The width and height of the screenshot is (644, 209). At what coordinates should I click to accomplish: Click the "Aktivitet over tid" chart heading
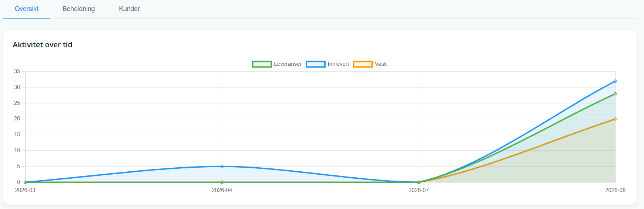43,45
